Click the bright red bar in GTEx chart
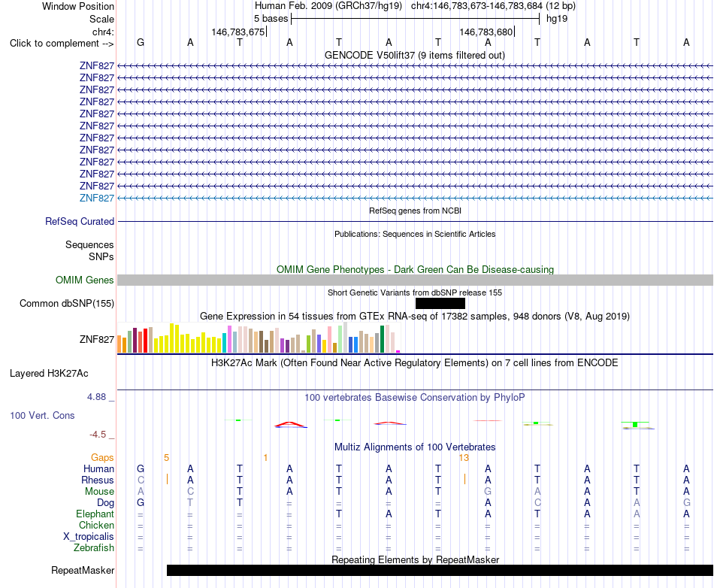The width and height of the screenshot is (714, 588). (x=145, y=340)
